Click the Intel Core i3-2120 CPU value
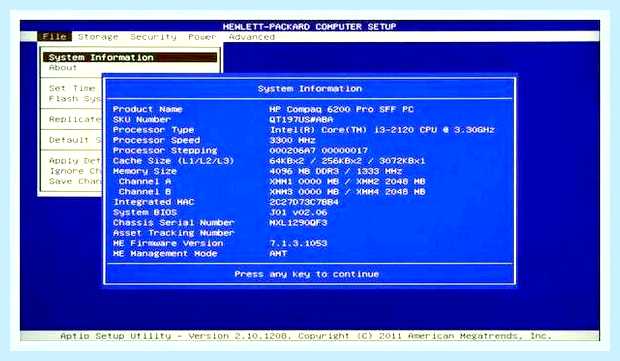 382,130
